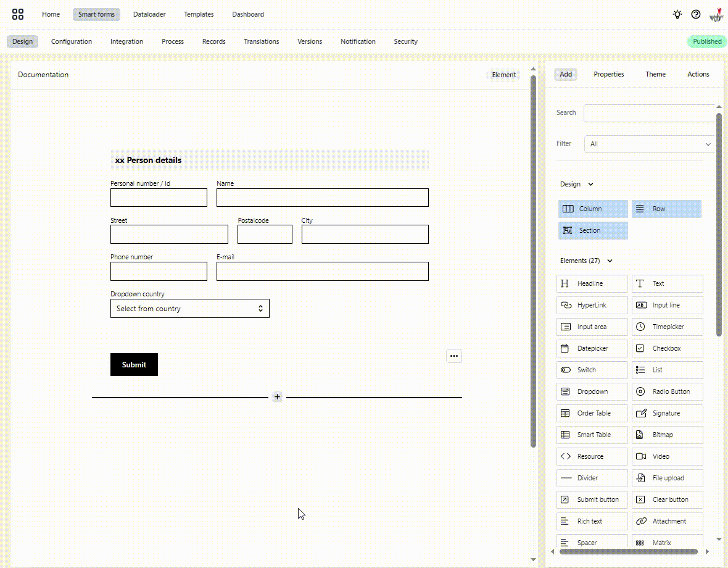The width and height of the screenshot is (728, 568).
Task: Select the Radio Button element
Action: tap(667, 391)
